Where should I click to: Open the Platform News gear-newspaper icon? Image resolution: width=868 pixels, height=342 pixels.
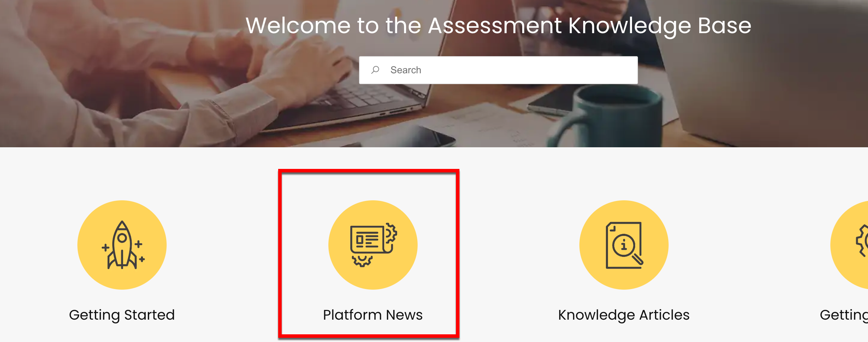click(x=373, y=245)
